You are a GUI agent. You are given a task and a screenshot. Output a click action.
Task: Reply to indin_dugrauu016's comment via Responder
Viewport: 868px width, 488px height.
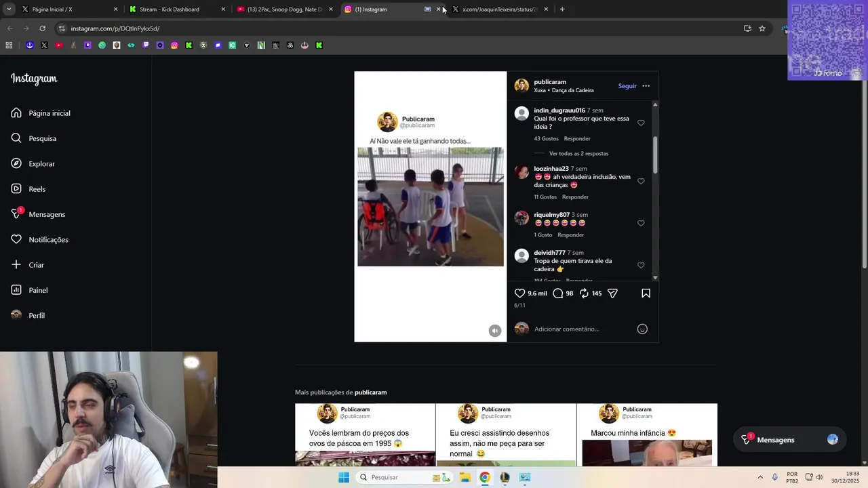click(x=577, y=139)
